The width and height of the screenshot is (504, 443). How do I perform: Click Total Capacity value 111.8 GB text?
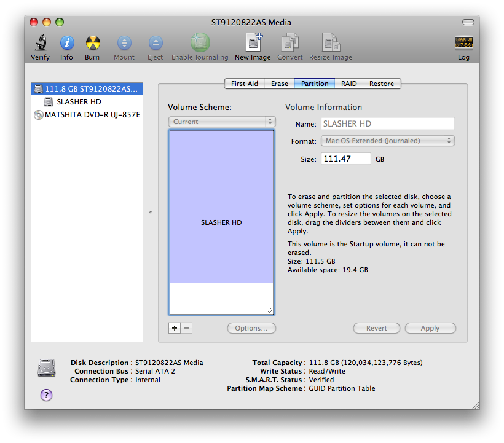coord(366,363)
